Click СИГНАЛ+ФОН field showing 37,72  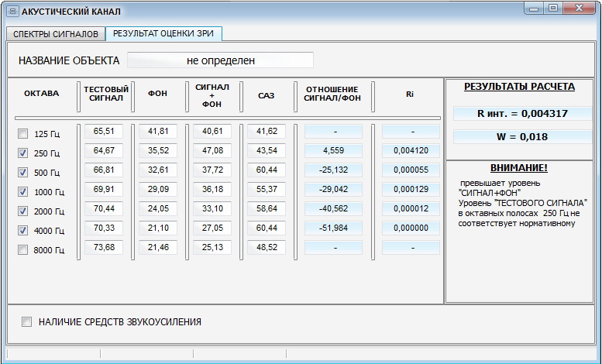pos(212,170)
